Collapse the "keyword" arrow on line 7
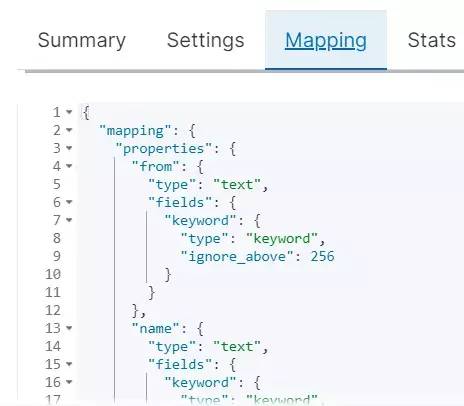Screen dimensions: 464x406 69,220
